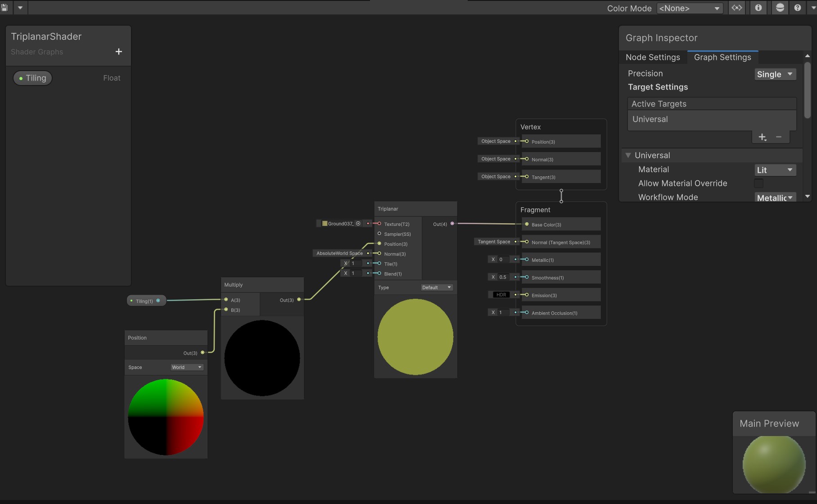Change the Material Lit dropdown
Image resolution: width=817 pixels, height=504 pixels.
[x=775, y=170]
